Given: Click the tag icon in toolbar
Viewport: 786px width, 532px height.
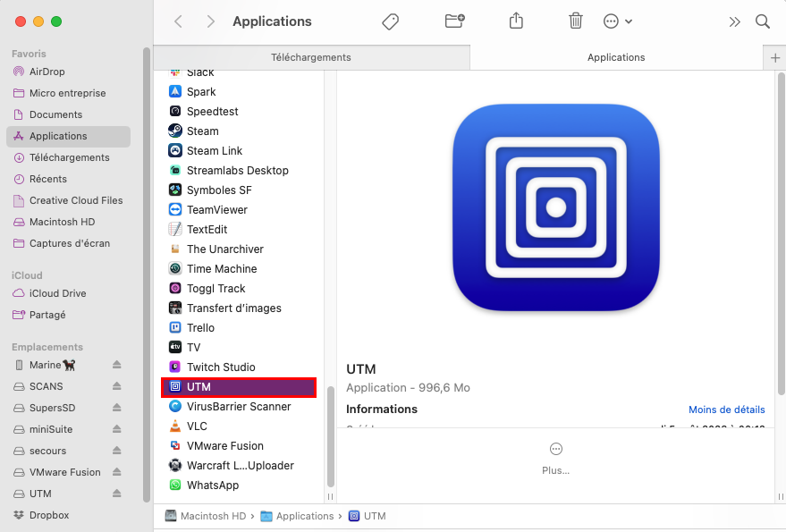Looking at the screenshot, I should (x=390, y=21).
